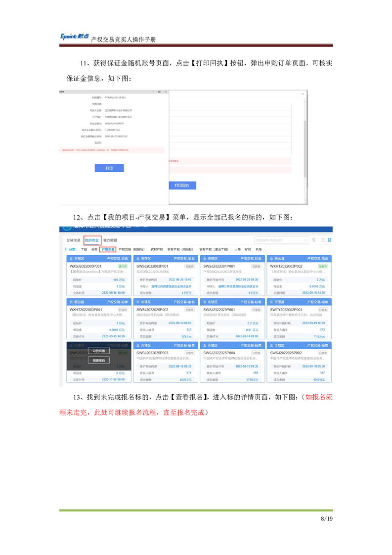The image size is (392, 555).
Task: Click 公告详情 on the hovered card
Action: pos(98,351)
